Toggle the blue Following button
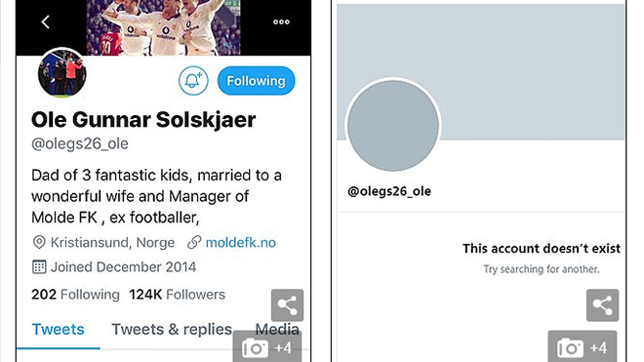 (256, 81)
